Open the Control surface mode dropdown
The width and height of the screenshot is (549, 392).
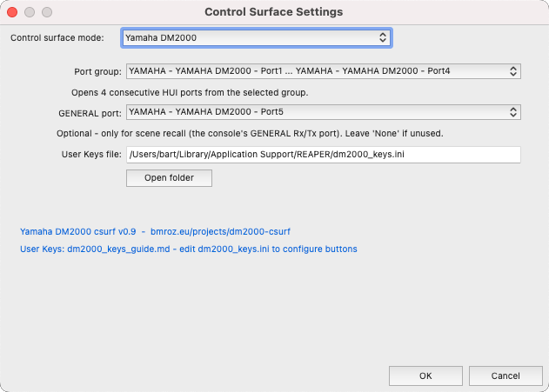[x=257, y=37]
